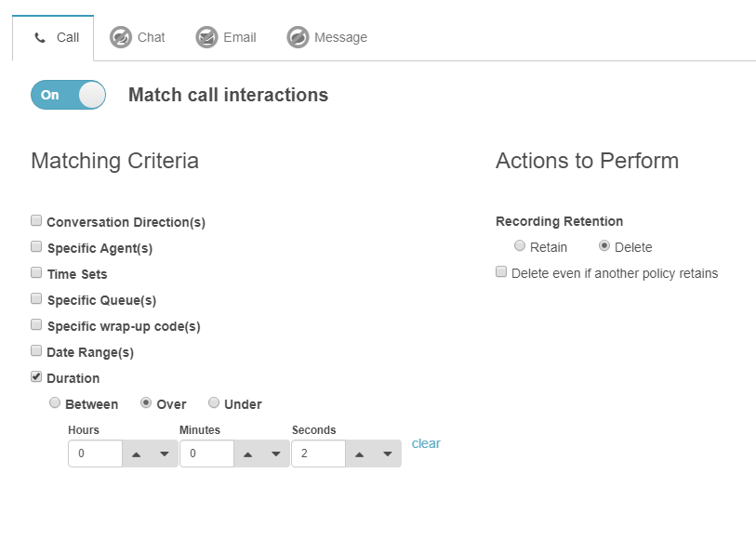Click the clear link beside duration

pyautogui.click(x=426, y=443)
